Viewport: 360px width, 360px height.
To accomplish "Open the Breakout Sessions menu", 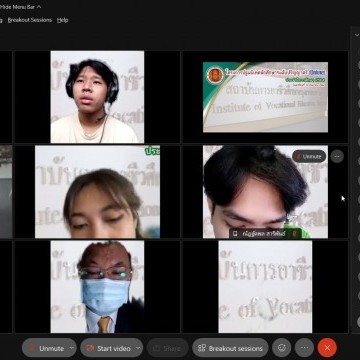I will pos(30,20).
